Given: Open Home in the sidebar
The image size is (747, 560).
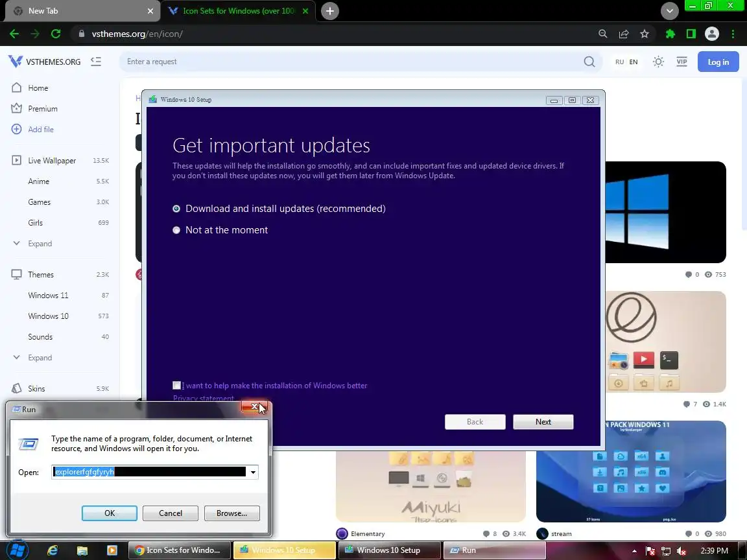Looking at the screenshot, I should pos(38,88).
